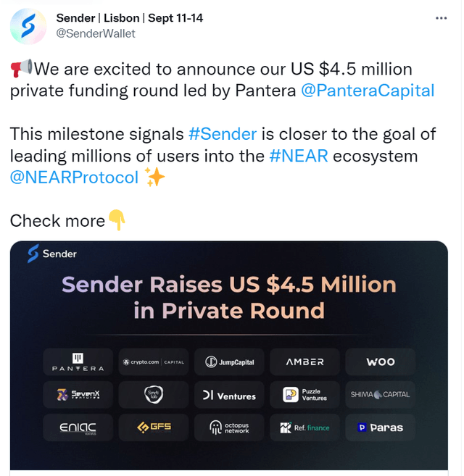The width and height of the screenshot is (464, 476).
Task: Click the @SenderWallet handle
Action: (96, 33)
